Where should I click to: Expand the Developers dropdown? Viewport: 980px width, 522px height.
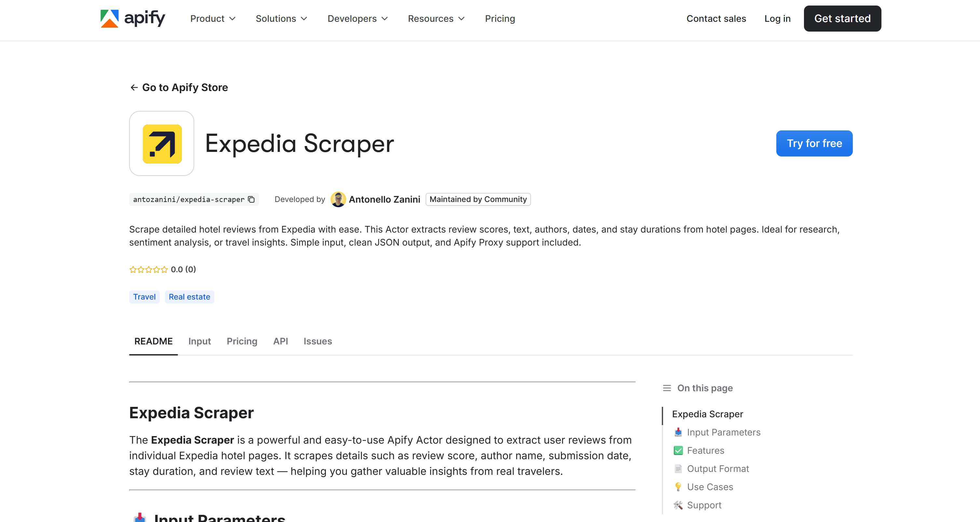click(357, 18)
